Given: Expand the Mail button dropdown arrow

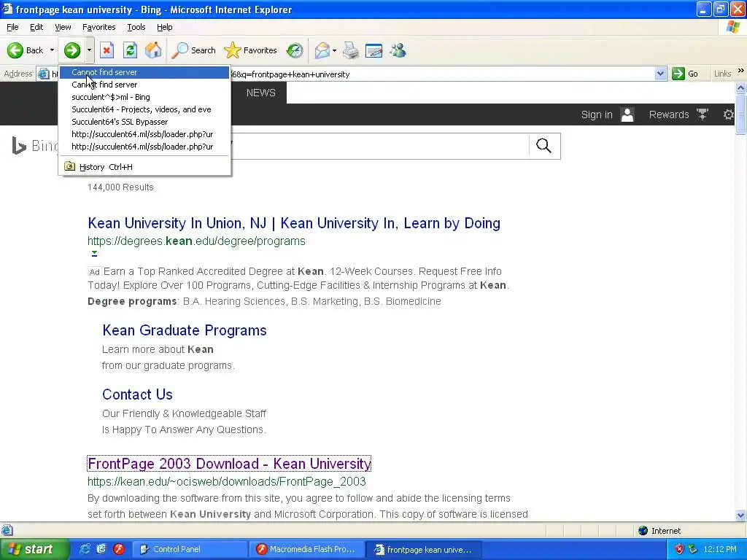Looking at the screenshot, I should [x=334, y=50].
